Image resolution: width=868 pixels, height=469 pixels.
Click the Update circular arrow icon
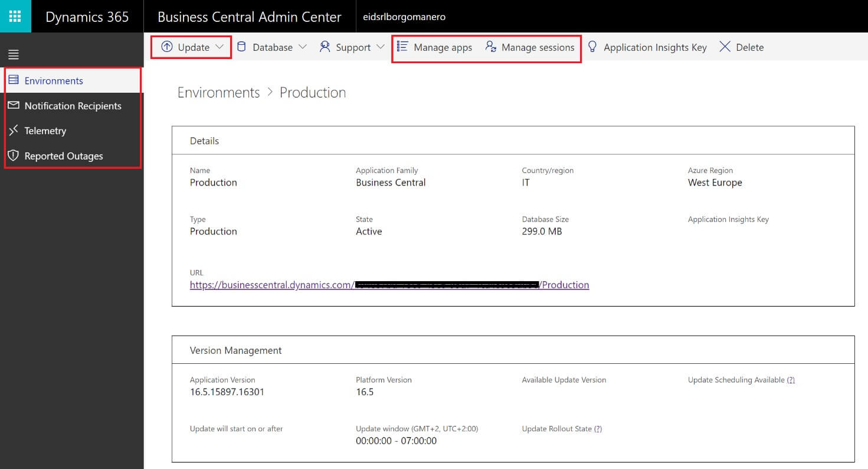pyautogui.click(x=167, y=47)
